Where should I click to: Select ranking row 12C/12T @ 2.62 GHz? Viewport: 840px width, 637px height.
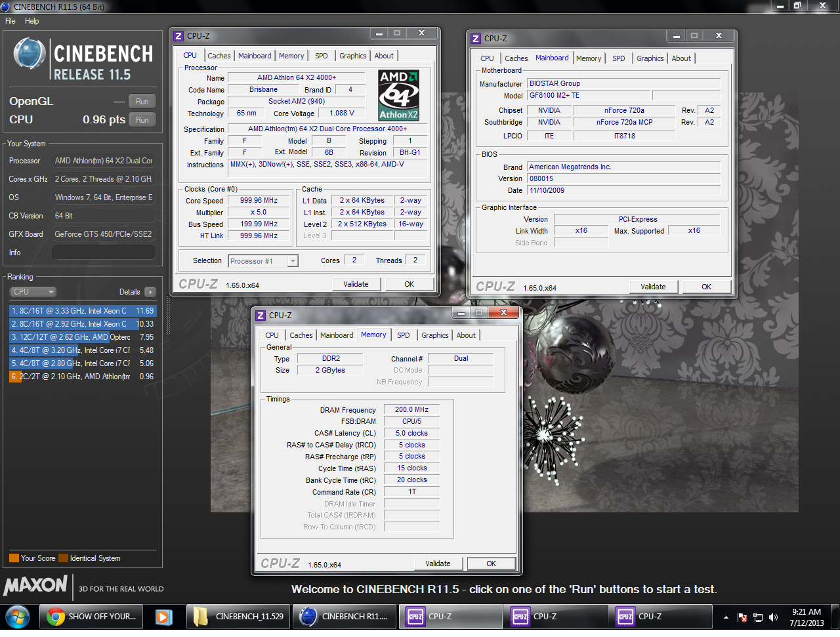(x=83, y=337)
